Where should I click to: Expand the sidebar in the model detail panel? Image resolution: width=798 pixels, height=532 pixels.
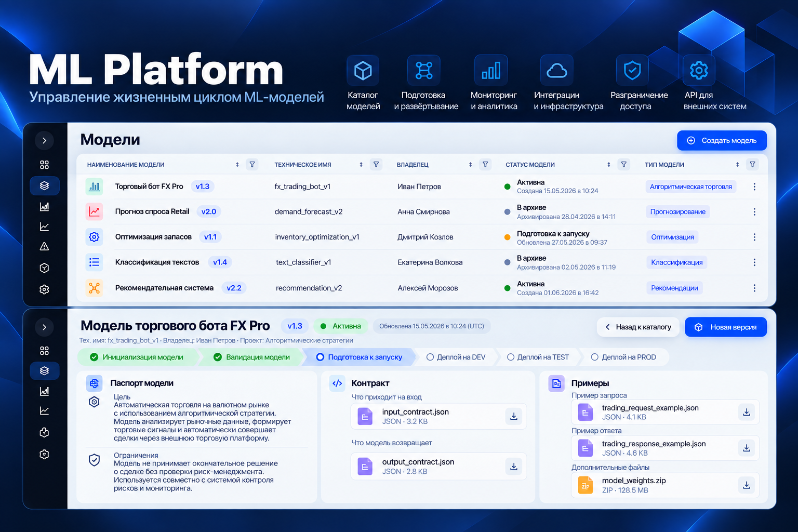point(45,327)
